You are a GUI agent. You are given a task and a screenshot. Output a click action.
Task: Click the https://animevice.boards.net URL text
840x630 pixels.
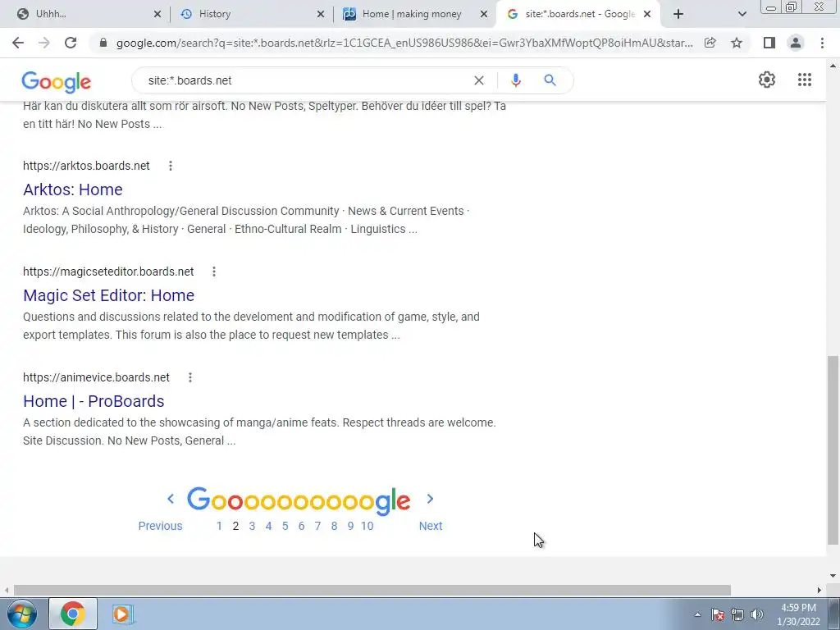pos(97,377)
